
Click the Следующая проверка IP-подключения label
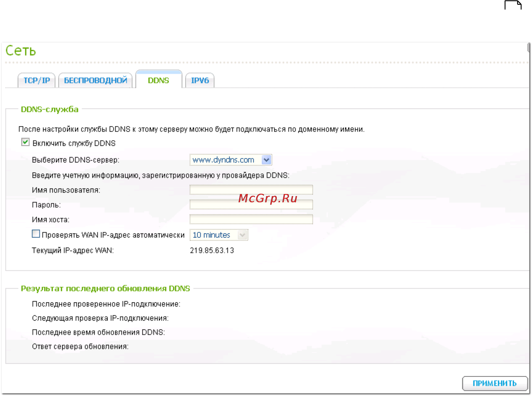(100, 318)
